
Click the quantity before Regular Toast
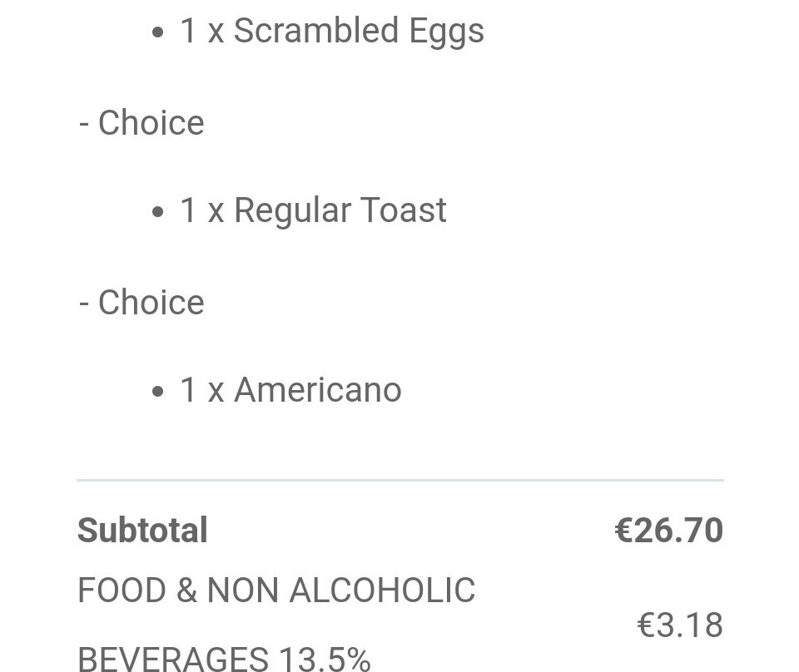[189, 210]
